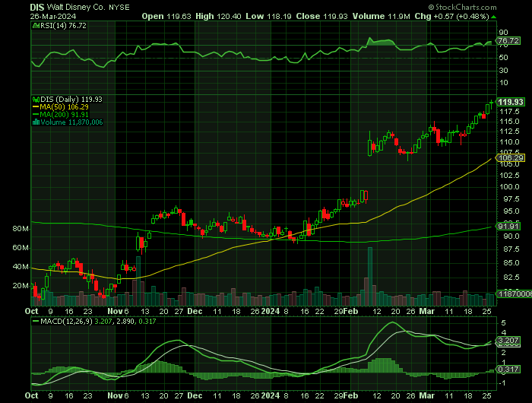Click the Chg +0.57 (+0.48%) reading
The width and height of the screenshot is (532, 403).
coord(451,16)
